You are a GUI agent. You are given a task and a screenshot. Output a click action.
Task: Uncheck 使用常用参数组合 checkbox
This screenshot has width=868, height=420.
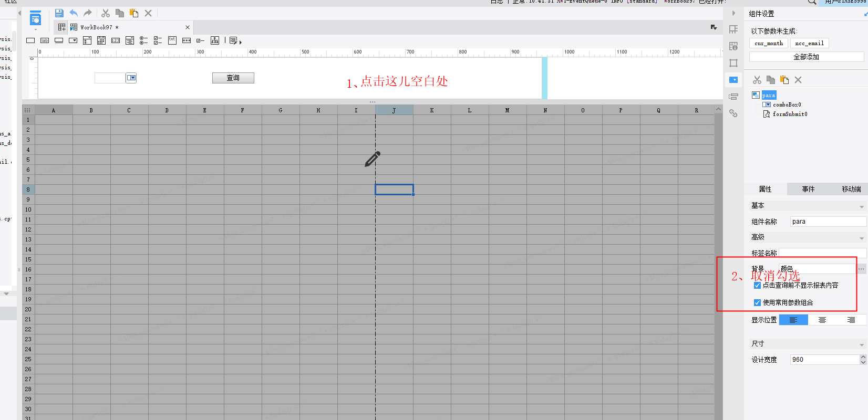[x=757, y=303]
